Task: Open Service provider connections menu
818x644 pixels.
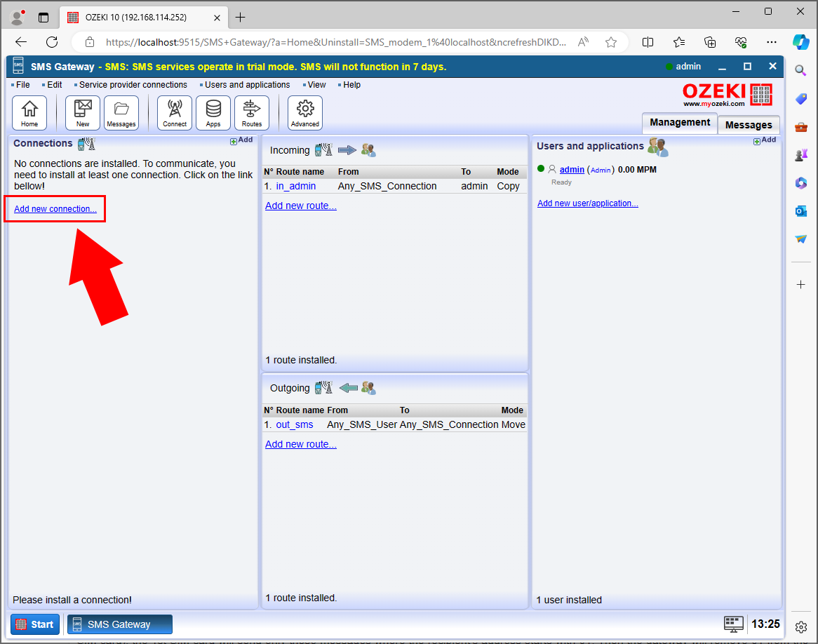Action: pos(133,85)
